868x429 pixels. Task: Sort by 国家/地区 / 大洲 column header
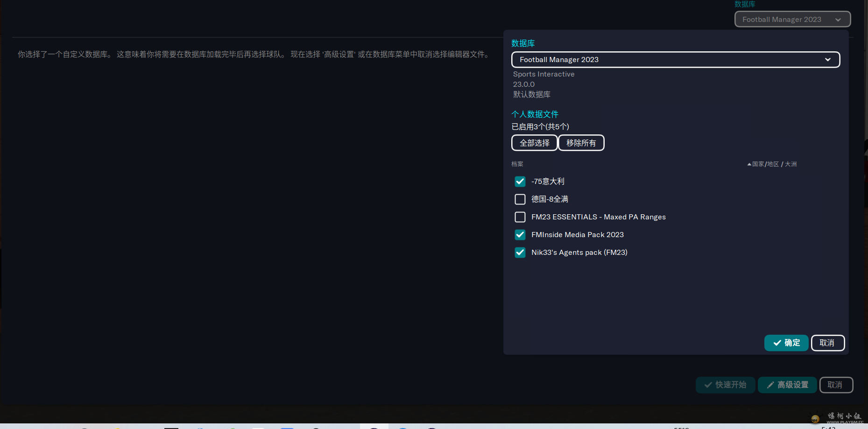click(772, 164)
